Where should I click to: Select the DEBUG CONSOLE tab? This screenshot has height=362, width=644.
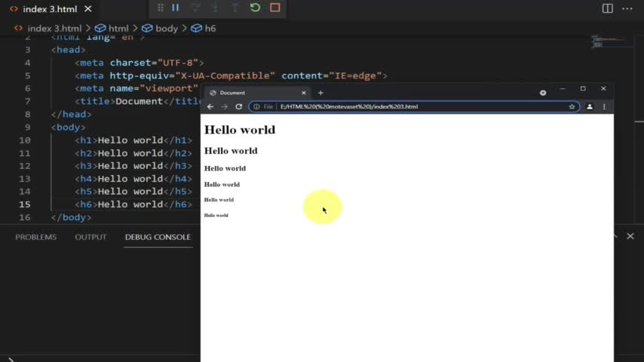click(x=158, y=237)
